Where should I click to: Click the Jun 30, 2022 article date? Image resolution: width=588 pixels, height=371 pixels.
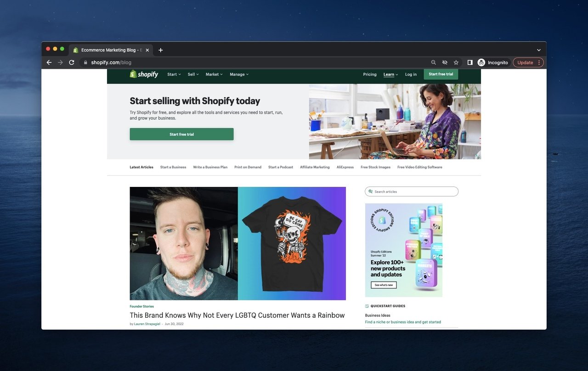(174, 324)
